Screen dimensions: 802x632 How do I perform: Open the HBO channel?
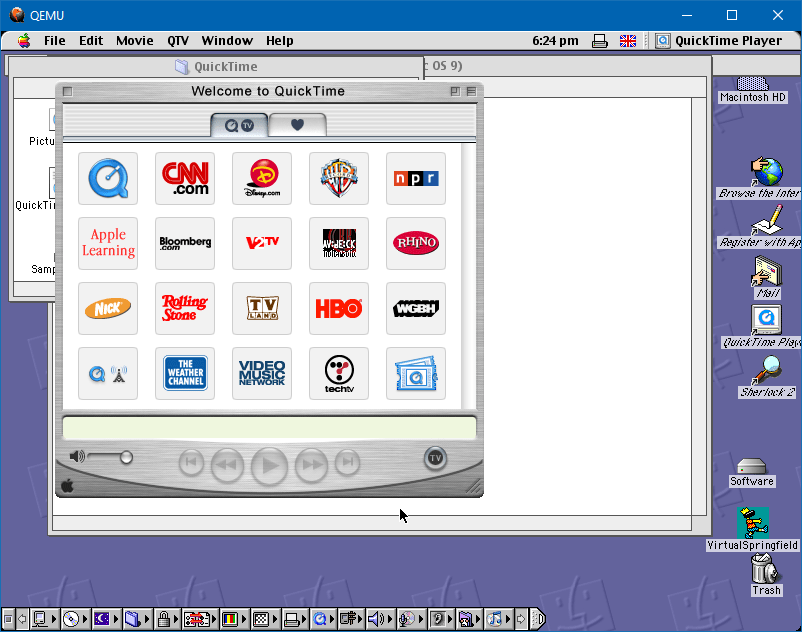pyautogui.click(x=339, y=308)
